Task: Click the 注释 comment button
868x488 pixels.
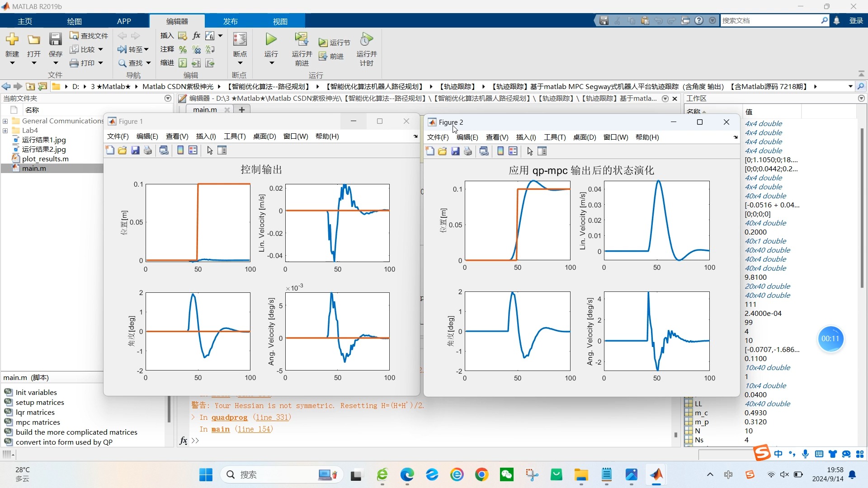Action: pos(166,49)
